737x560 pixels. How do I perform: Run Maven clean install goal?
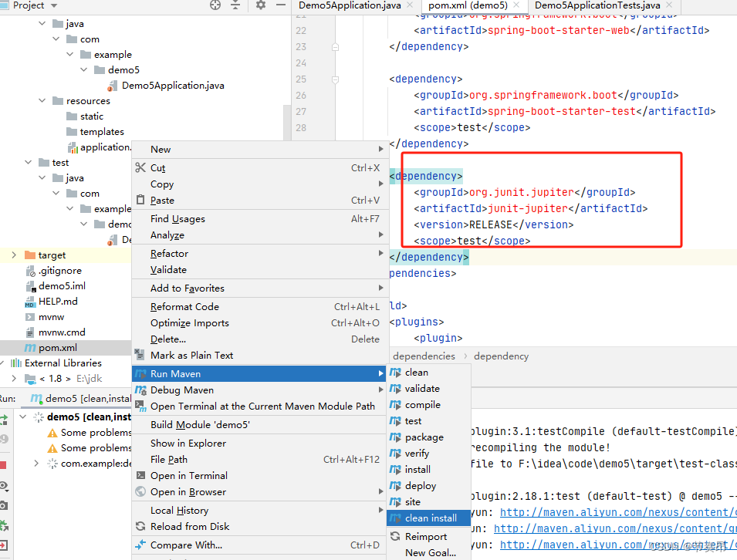(x=428, y=518)
